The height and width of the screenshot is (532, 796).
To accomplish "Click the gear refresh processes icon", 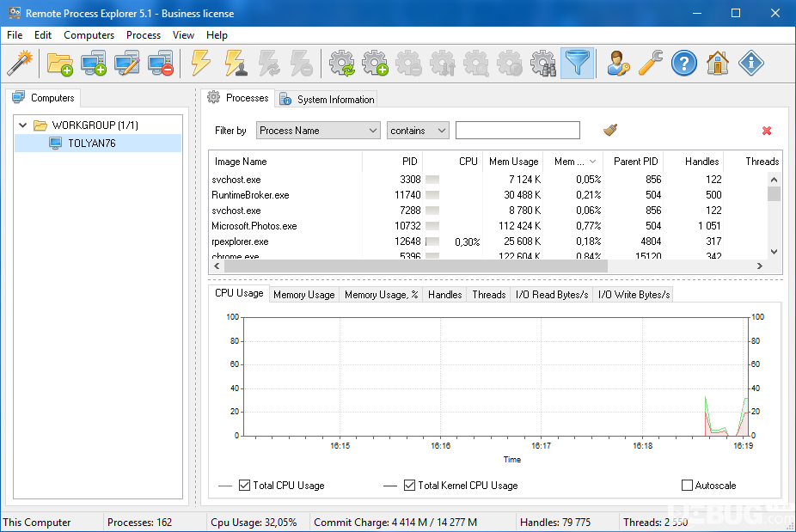I will point(341,64).
